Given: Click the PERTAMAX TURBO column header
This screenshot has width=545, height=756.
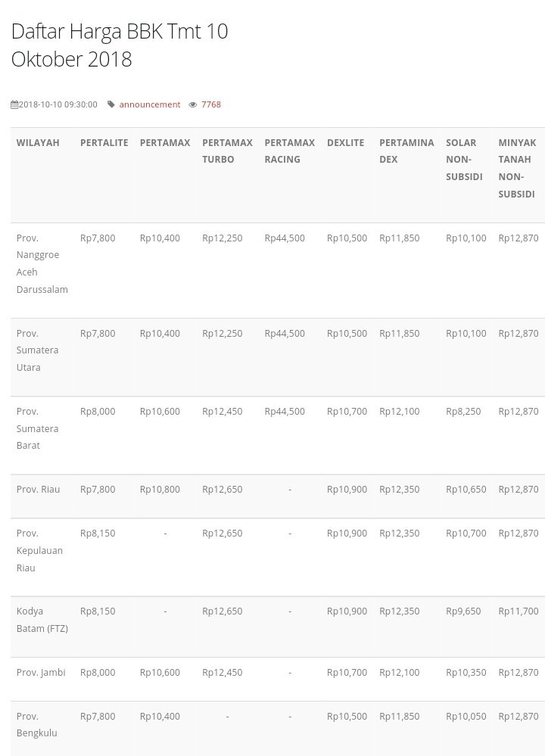Looking at the screenshot, I should [227, 151].
